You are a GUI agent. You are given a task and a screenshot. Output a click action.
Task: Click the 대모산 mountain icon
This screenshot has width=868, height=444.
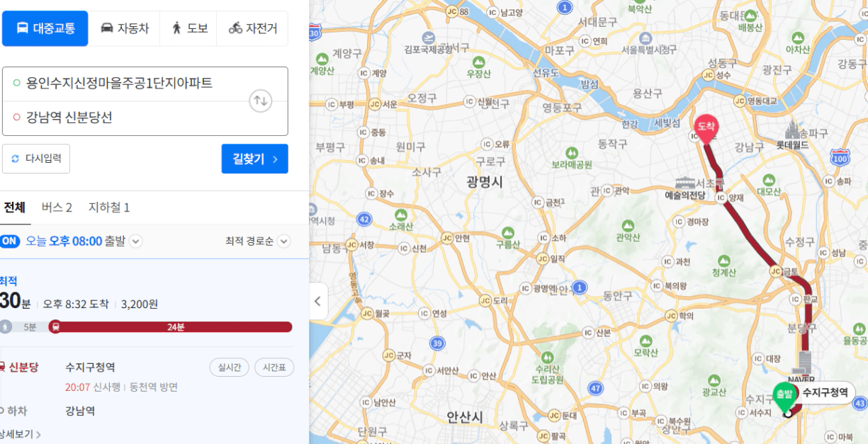pos(768,179)
